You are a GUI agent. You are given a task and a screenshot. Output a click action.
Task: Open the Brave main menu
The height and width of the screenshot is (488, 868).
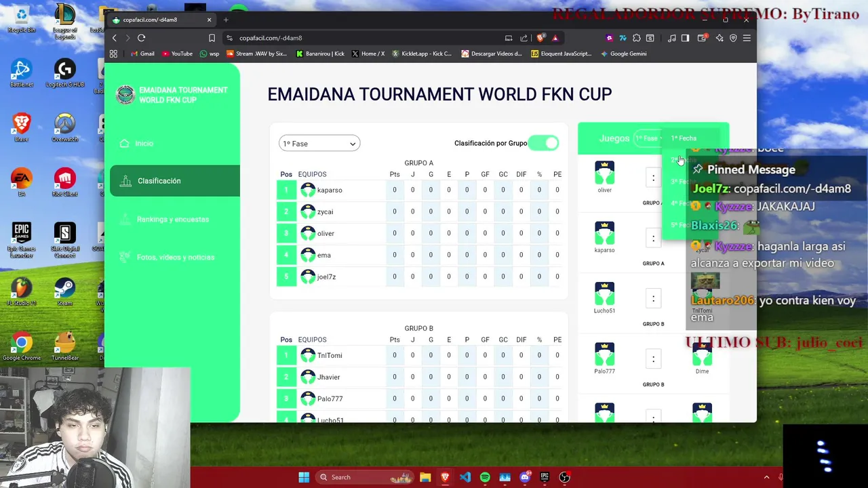(747, 38)
